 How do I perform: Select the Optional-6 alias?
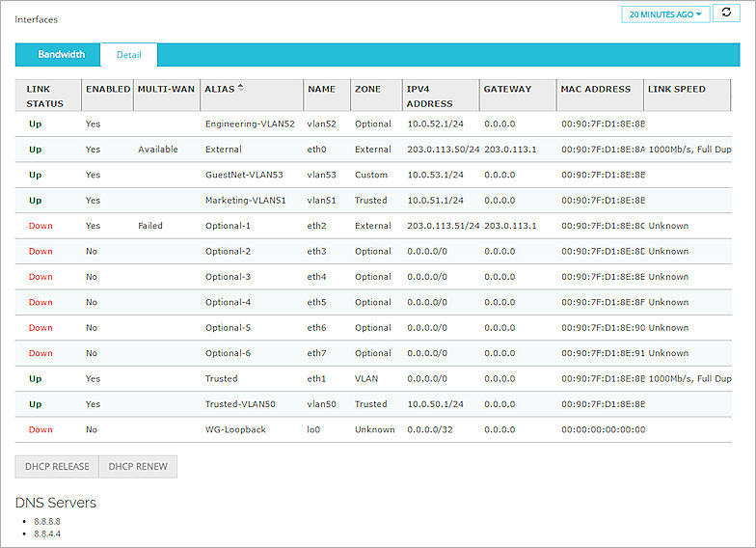[228, 353]
